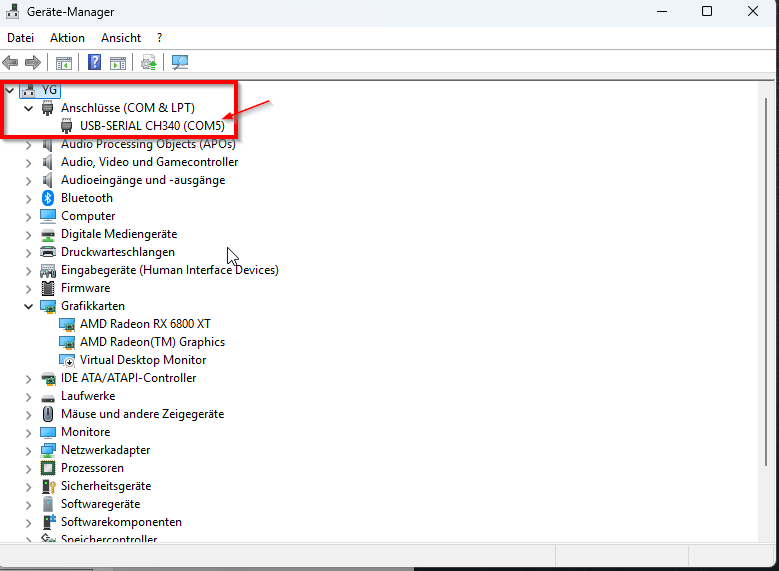This screenshot has width=779, height=571.
Task: Select AMD Radeon(TM) Graphics entry
Action: (152, 342)
